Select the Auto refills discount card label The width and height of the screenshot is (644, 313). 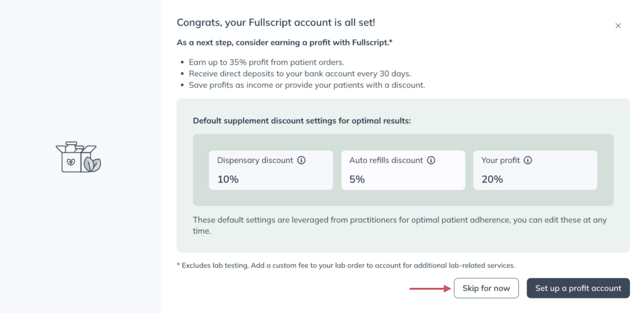(x=386, y=161)
